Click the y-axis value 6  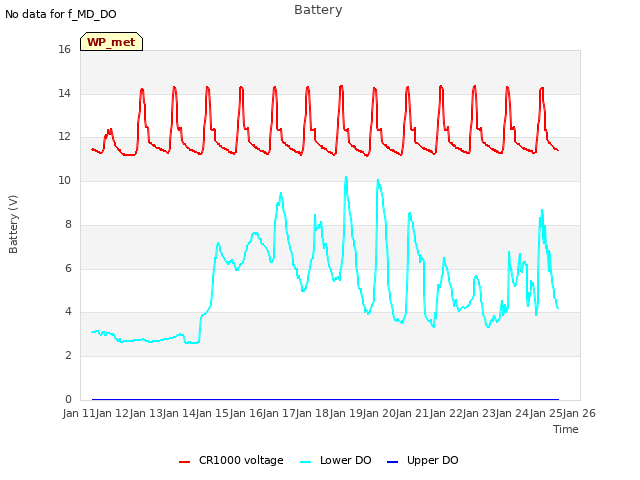pyautogui.click(x=68, y=268)
